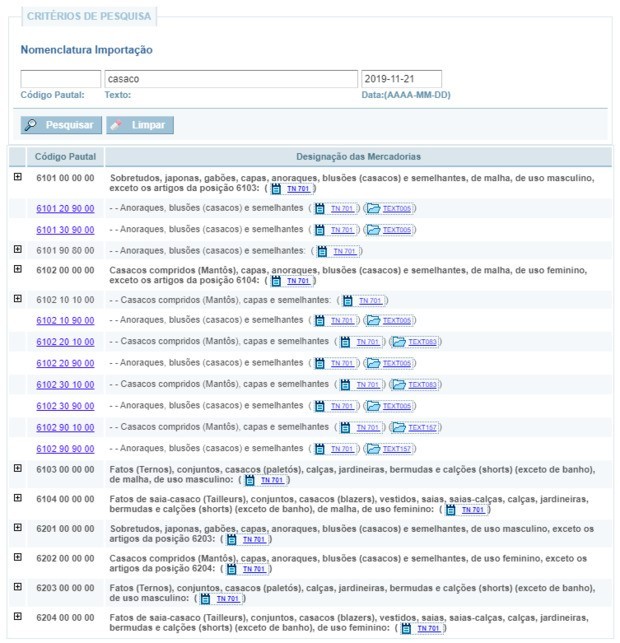Focus the Código Pautal input field

click(x=61, y=79)
